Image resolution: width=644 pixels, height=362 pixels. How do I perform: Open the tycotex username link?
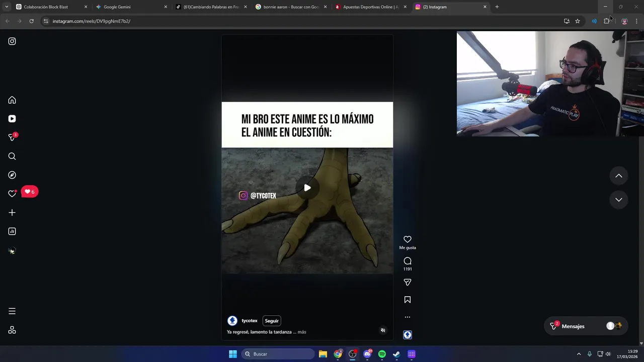click(x=250, y=321)
